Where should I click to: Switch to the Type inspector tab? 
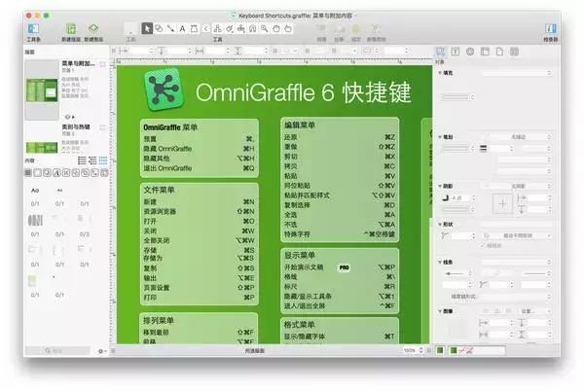coord(456,52)
